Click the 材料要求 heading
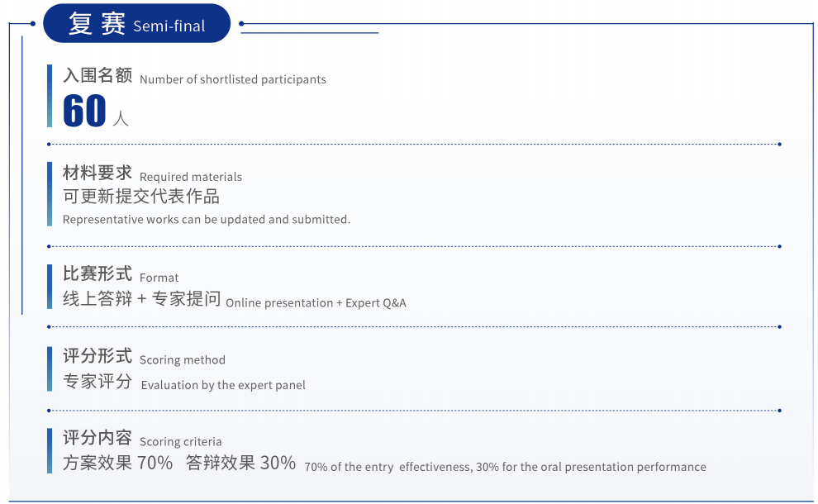This screenshot has height=504, width=818. pyautogui.click(x=97, y=174)
